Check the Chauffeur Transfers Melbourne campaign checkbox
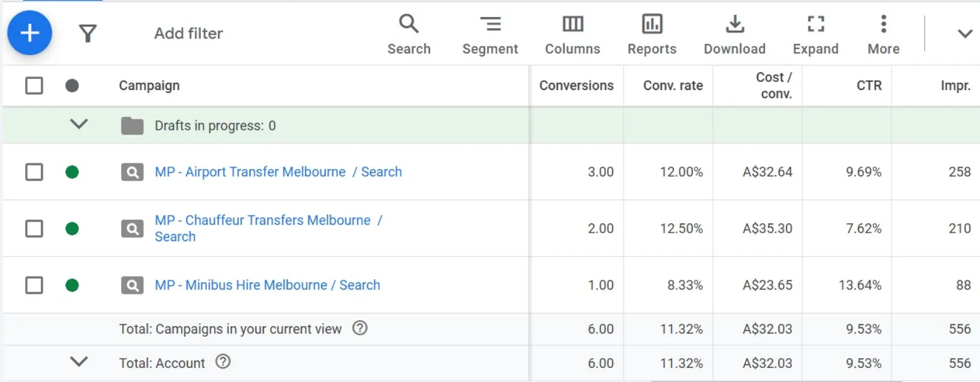The image size is (980, 382). pyautogui.click(x=34, y=229)
